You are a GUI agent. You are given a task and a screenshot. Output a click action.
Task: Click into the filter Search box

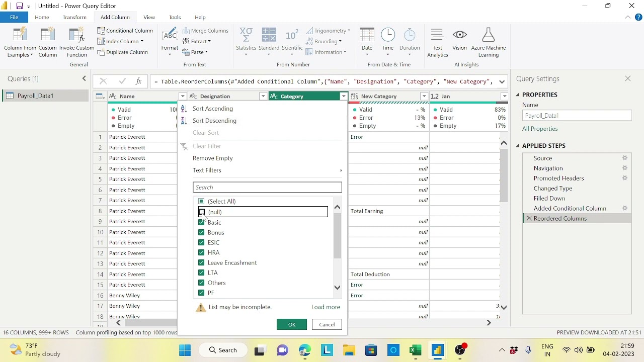(267, 187)
